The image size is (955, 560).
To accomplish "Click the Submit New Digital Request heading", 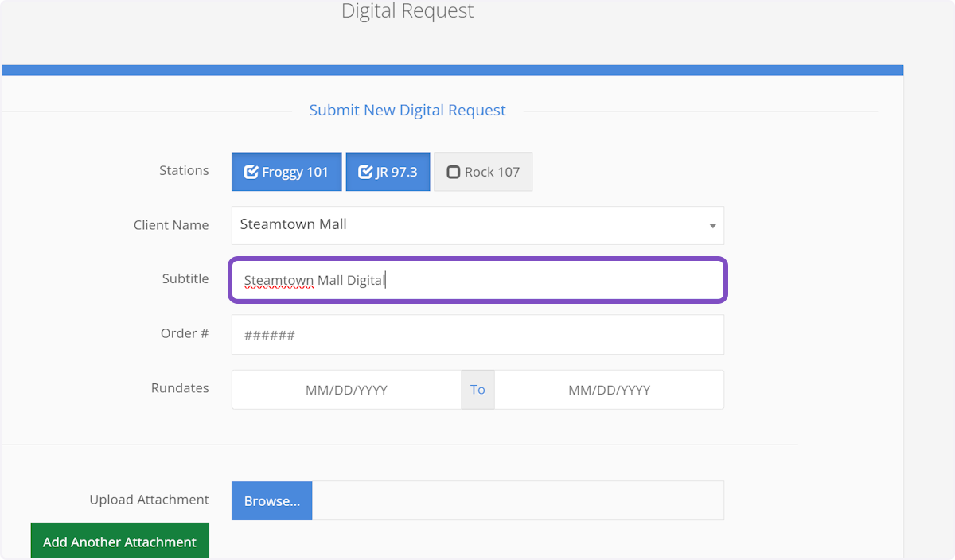I will tap(407, 111).
